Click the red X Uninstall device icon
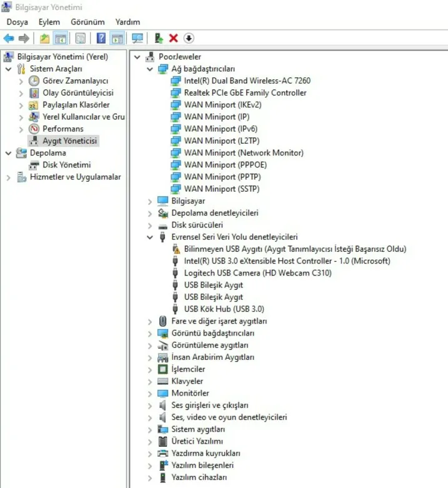Screen dimensions: 448x488 [174, 38]
